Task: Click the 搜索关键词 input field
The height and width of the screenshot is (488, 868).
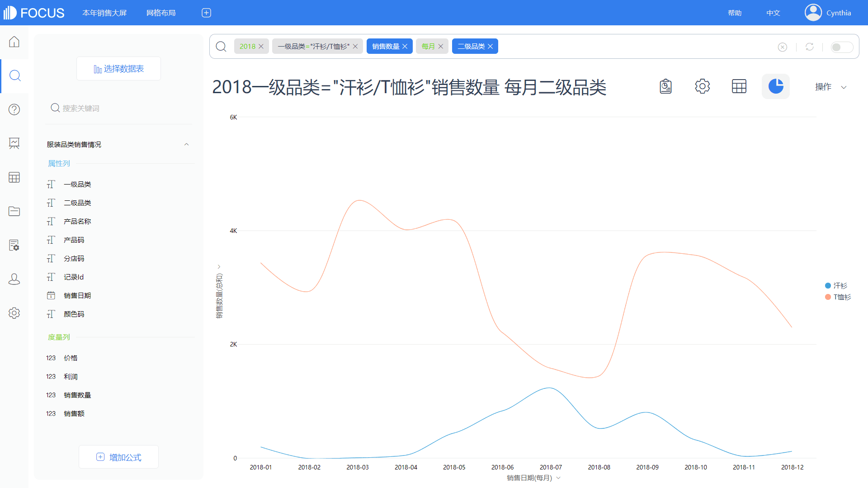Action: [x=118, y=108]
